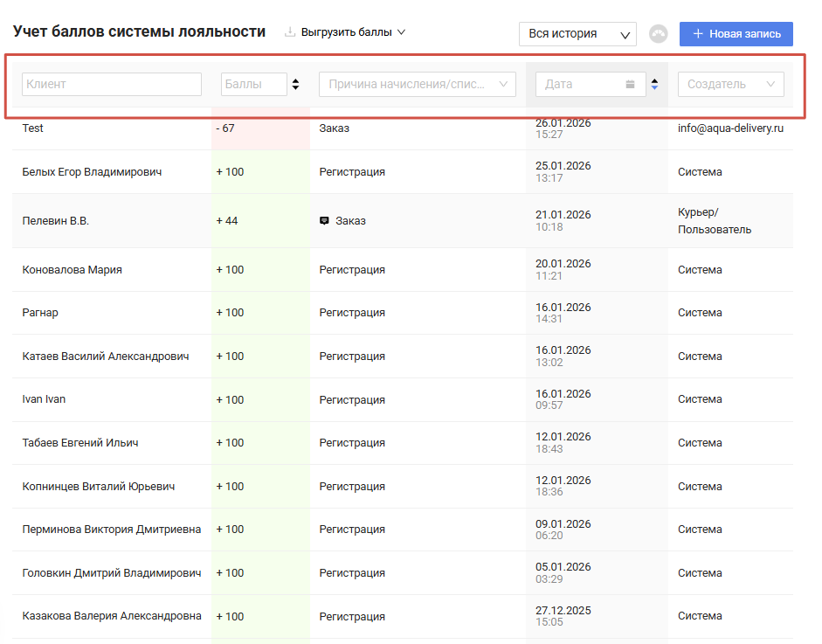The height and width of the screenshot is (644, 822).
Task: Click the comment icon next to Заказ
Action: click(x=324, y=221)
